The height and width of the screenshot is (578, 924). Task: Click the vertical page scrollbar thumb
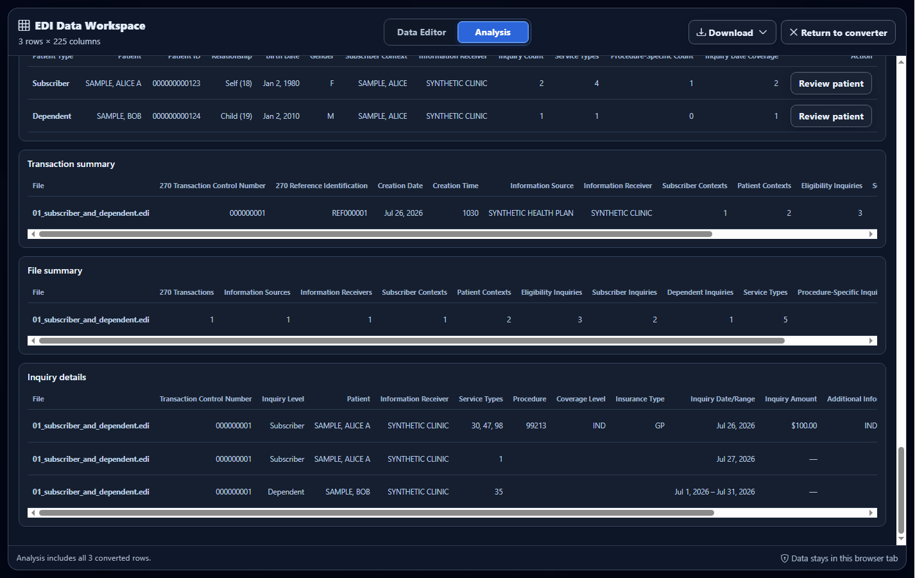point(902,490)
